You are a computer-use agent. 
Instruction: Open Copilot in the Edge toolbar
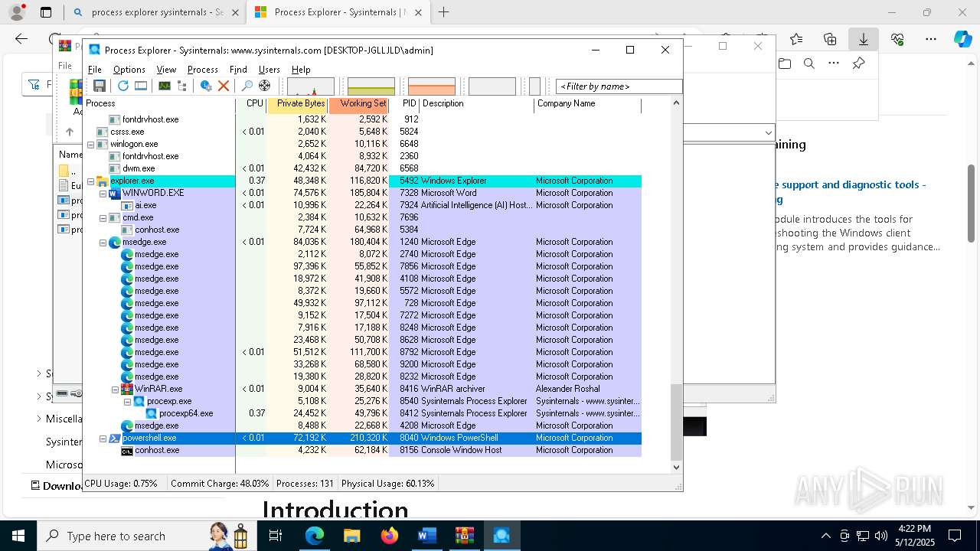(x=962, y=39)
